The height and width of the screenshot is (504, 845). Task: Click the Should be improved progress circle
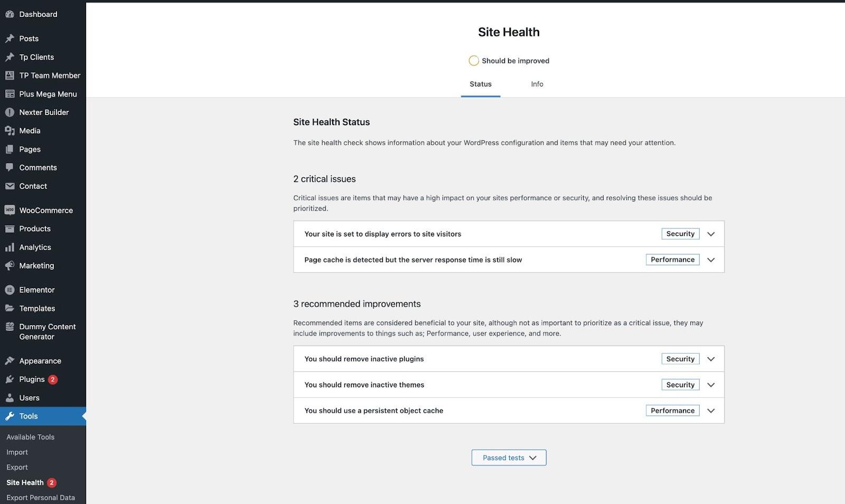pos(474,61)
